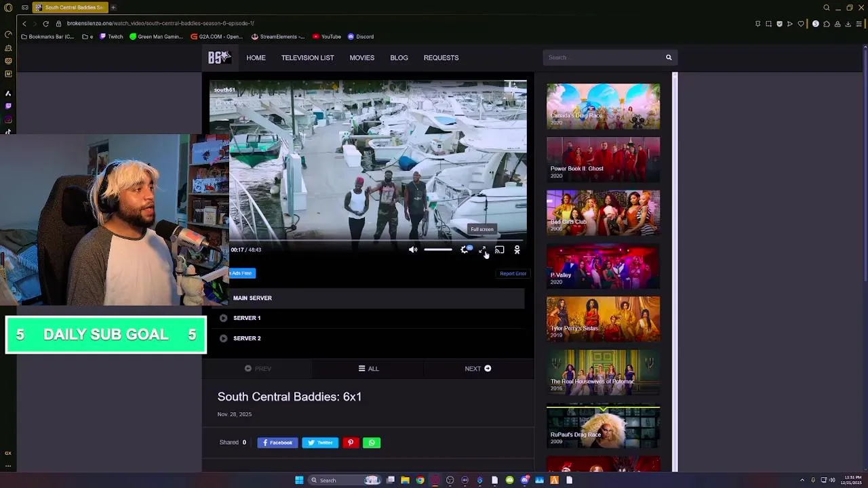Open the extensions cube icon
Image resolution: width=868 pixels, height=488 pixels.
[827, 24]
